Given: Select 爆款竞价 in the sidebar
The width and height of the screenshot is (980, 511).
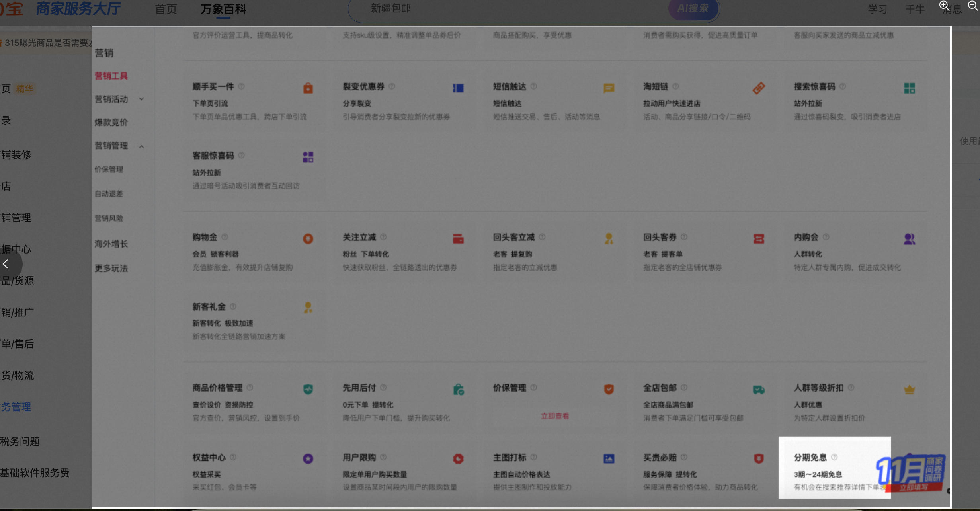Looking at the screenshot, I should click(x=111, y=122).
